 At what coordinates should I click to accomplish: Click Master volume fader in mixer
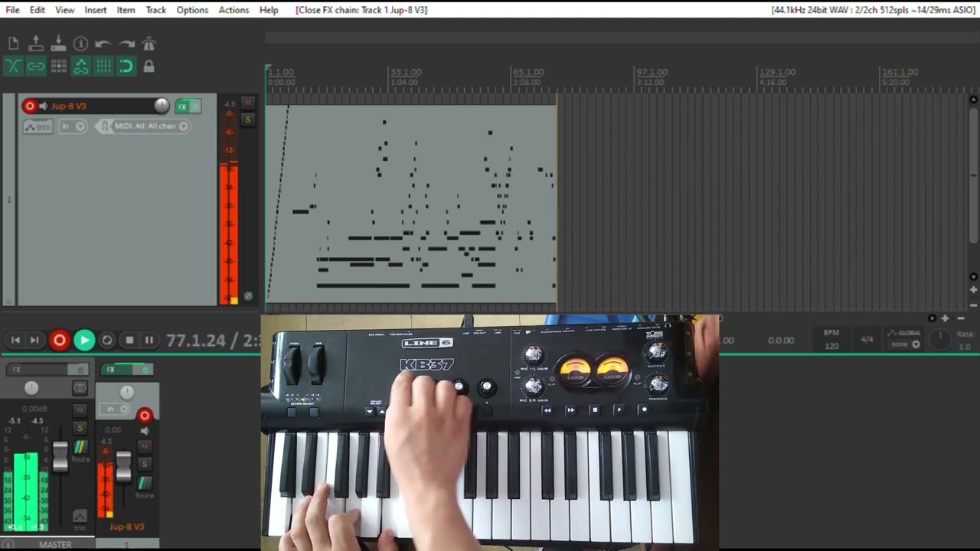coord(60,456)
